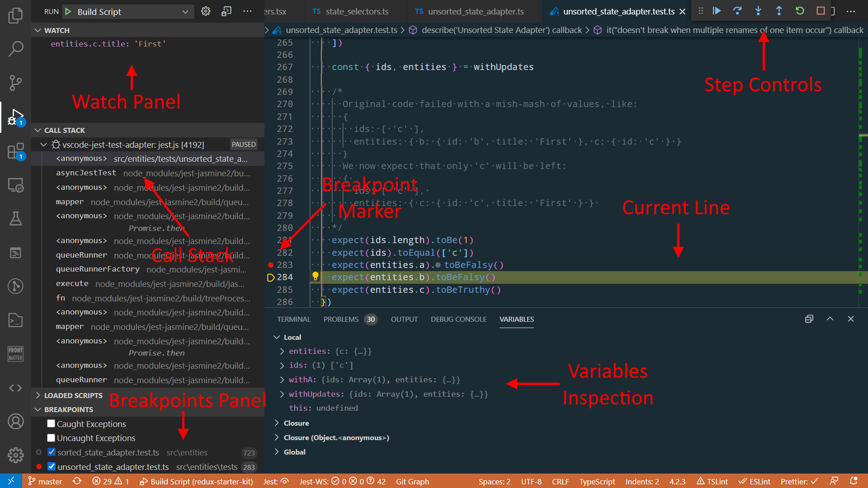Screen dimensions: 868x488
Task: Expand the entities variable
Action: (x=282, y=351)
